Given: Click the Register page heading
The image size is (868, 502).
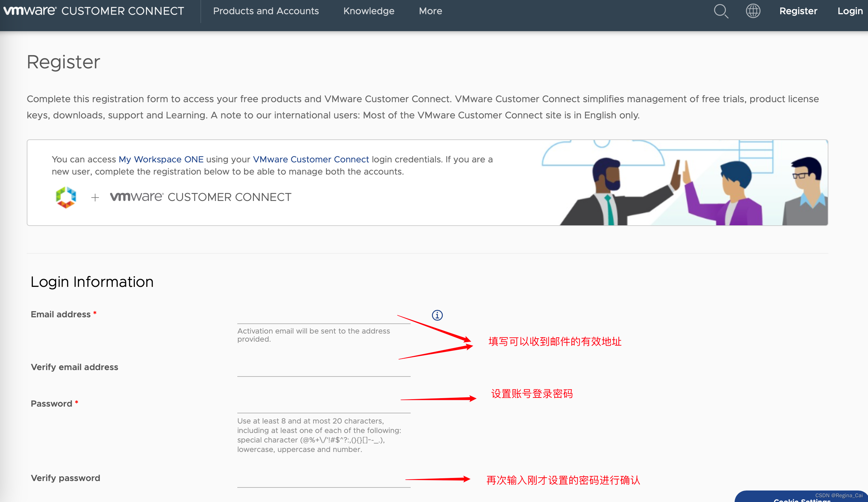Looking at the screenshot, I should pyautogui.click(x=63, y=62).
